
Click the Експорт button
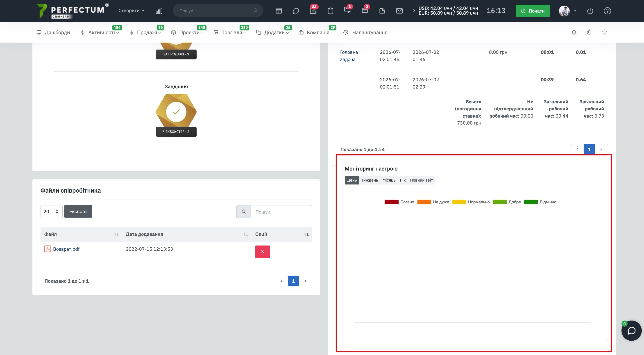tap(78, 212)
